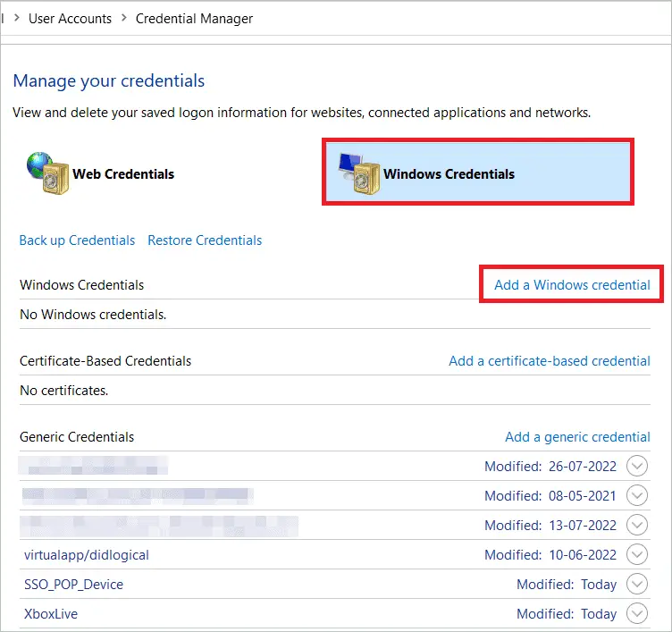
Task: Click Add a Windows credential
Action: tap(572, 284)
